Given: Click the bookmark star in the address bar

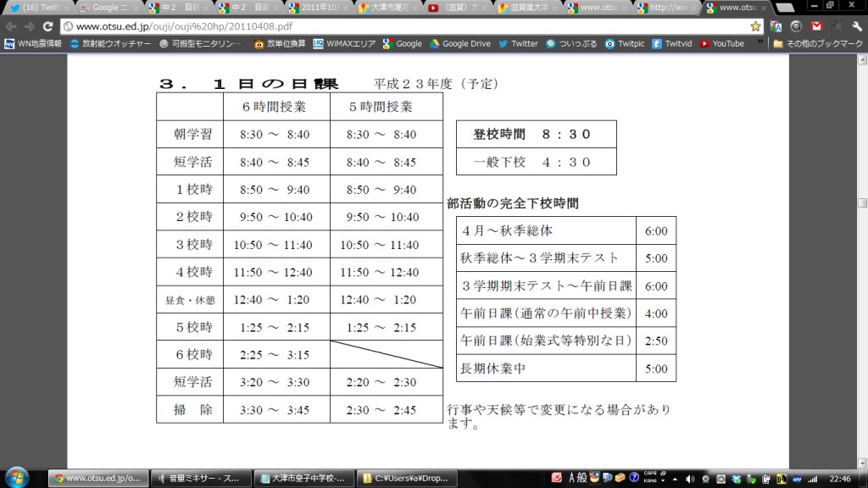Looking at the screenshot, I should 754,26.
